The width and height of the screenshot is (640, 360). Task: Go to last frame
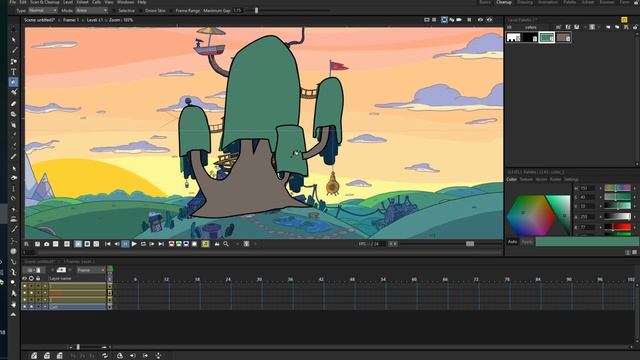(161, 244)
